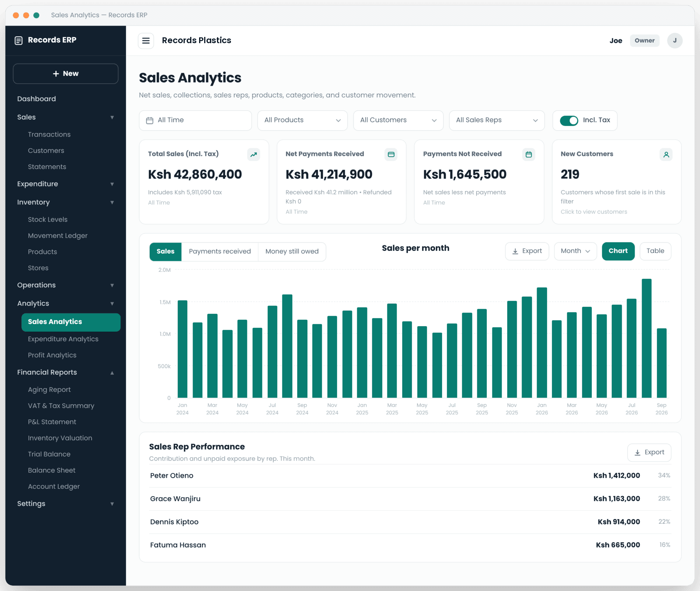The height and width of the screenshot is (591, 700).
Task: Export the Sales Rep Performance list
Action: click(x=649, y=453)
